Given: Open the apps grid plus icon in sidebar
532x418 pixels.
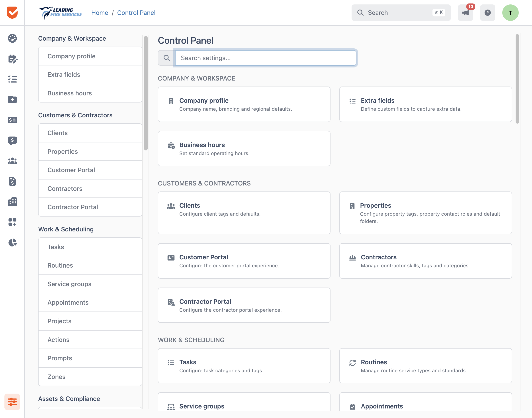Looking at the screenshot, I should (12, 222).
